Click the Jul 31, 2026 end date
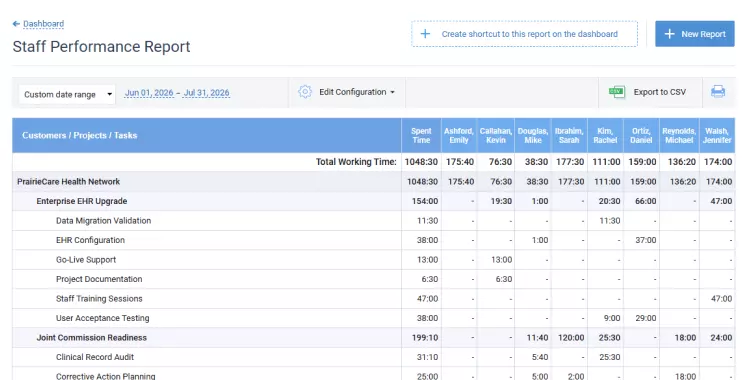 click(207, 93)
